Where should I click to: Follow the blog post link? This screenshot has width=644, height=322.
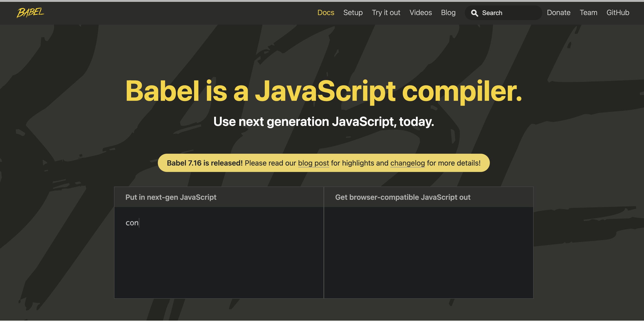coord(313,163)
